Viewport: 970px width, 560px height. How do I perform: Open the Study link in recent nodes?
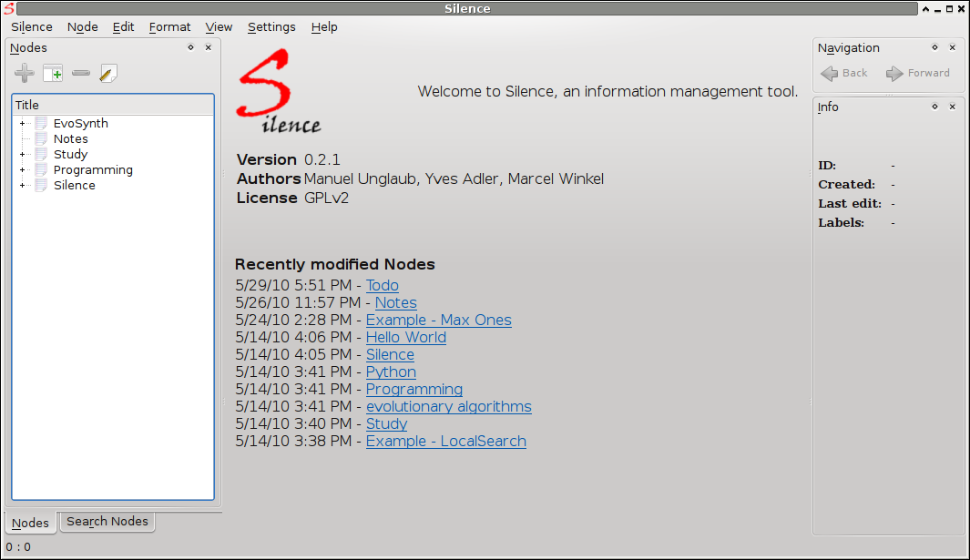click(387, 423)
